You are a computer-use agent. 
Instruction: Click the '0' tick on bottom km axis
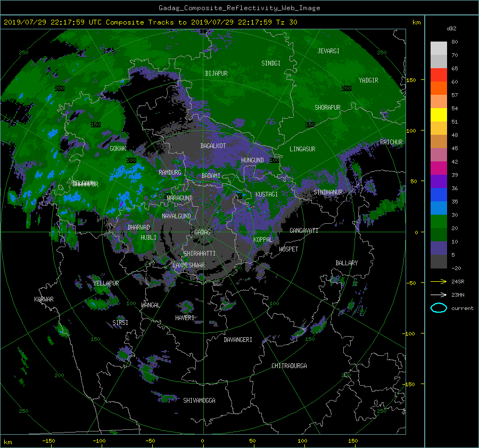[202, 441]
